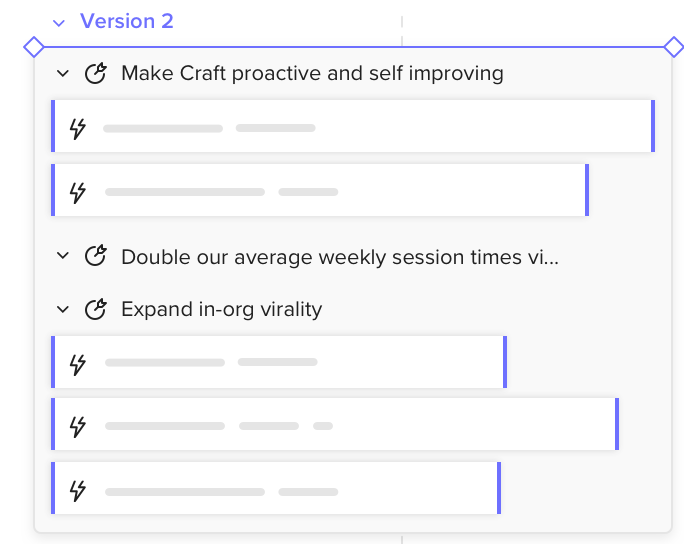The height and width of the screenshot is (544, 684).
Task: Click lightning icon on second Make Craft bar
Action: click(78, 192)
